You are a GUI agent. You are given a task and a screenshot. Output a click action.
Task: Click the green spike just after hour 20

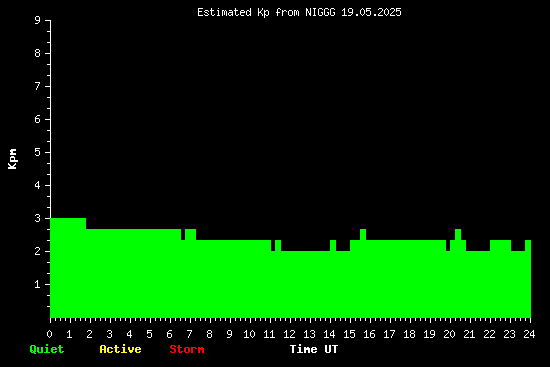pyautogui.click(x=458, y=234)
